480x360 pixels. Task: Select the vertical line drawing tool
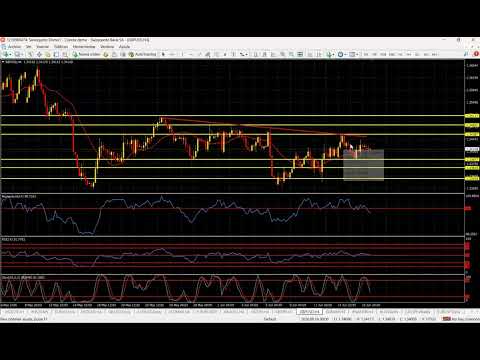pyautogui.click(x=182, y=54)
